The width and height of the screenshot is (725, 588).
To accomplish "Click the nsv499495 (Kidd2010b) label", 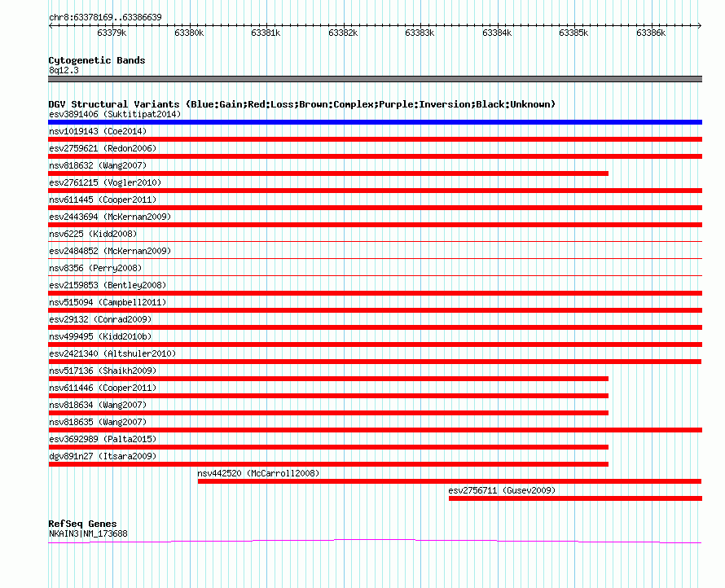I will point(100,336).
